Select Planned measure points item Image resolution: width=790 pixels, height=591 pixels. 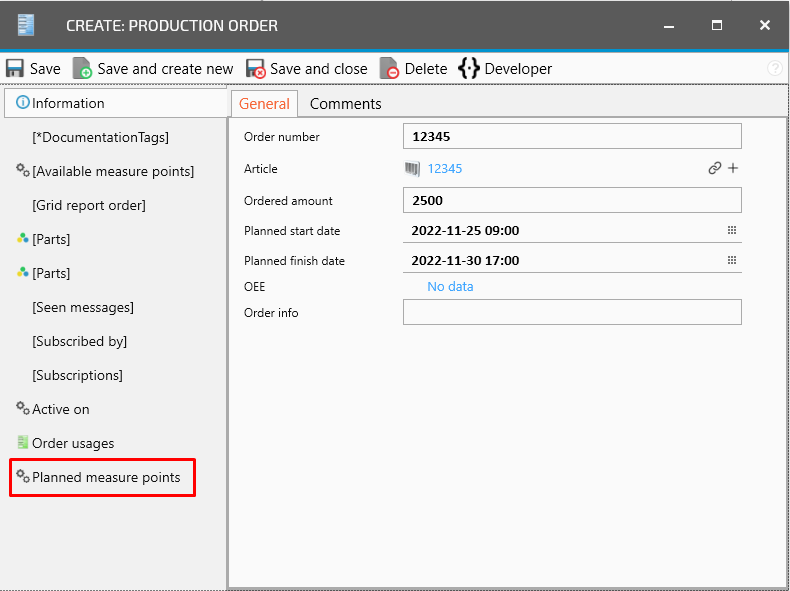click(106, 478)
